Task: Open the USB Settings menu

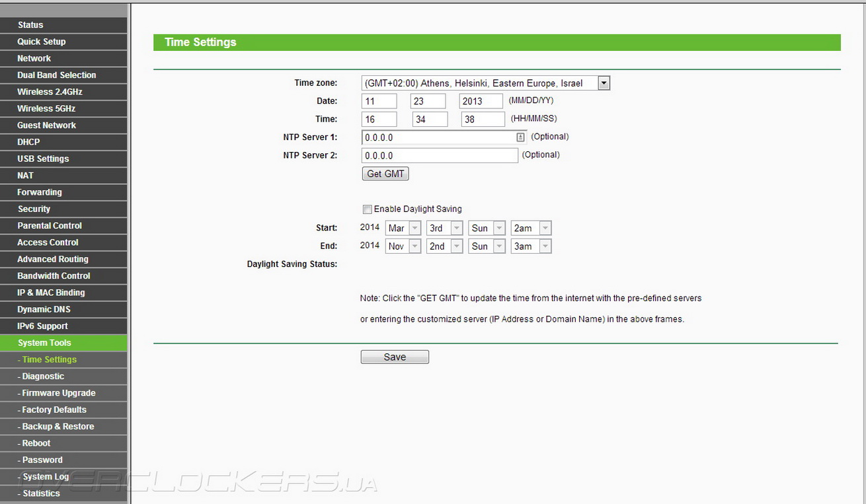Action: click(43, 159)
